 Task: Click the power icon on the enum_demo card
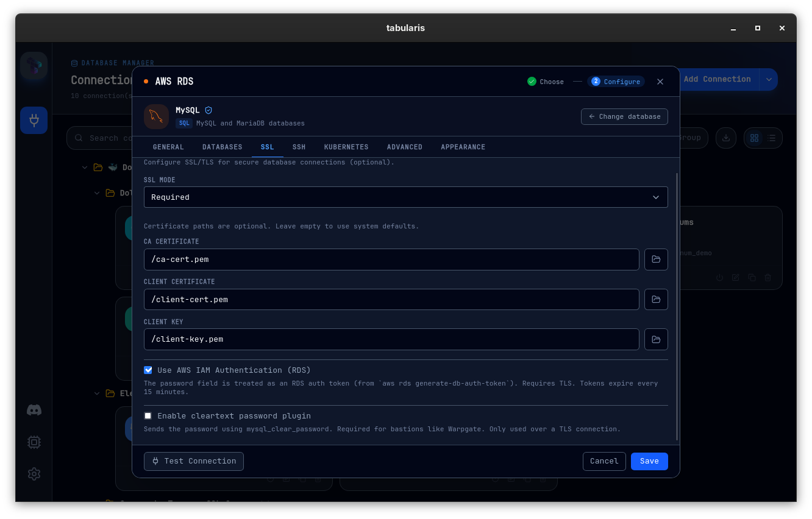click(719, 278)
